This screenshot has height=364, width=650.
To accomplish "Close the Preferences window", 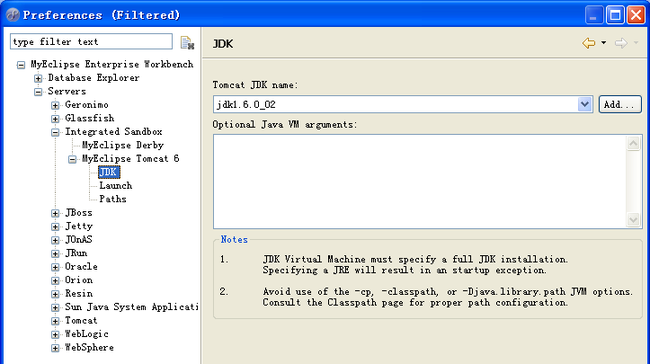I will 636,15.
